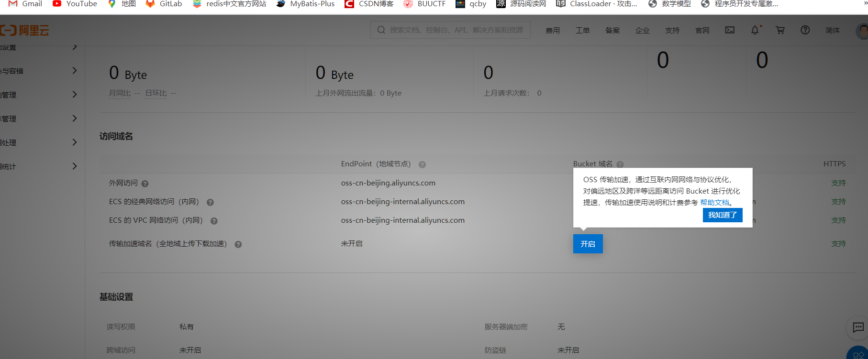The height and width of the screenshot is (359, 868).
Task: Open the ClassLoader bookmark
Action: pos(597,4)
